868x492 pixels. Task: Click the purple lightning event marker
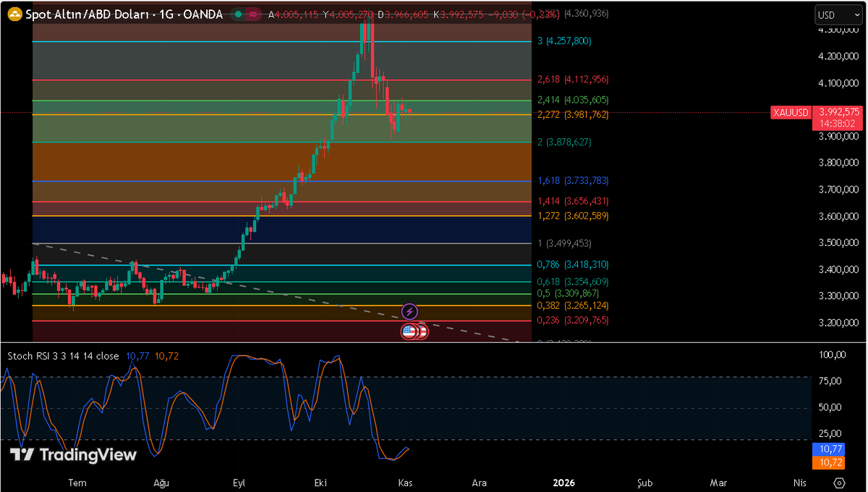(409, 312)
